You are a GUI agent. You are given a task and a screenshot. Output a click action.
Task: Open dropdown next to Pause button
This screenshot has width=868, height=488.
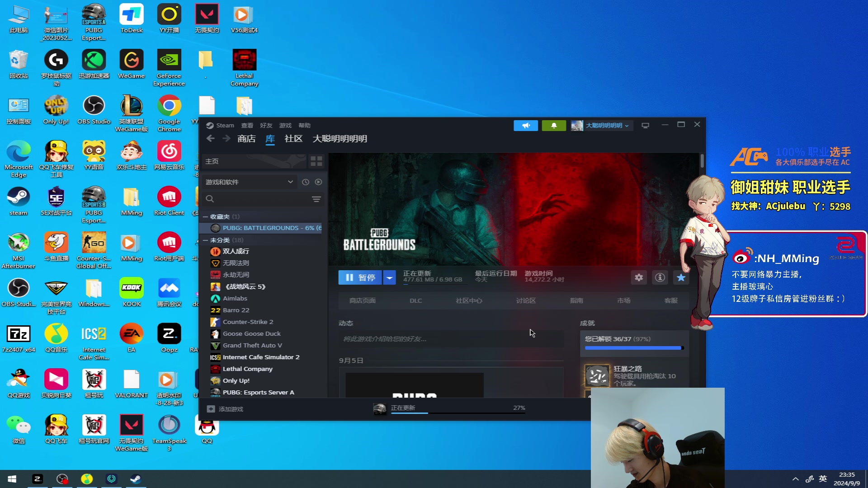(x=389, y=277)
